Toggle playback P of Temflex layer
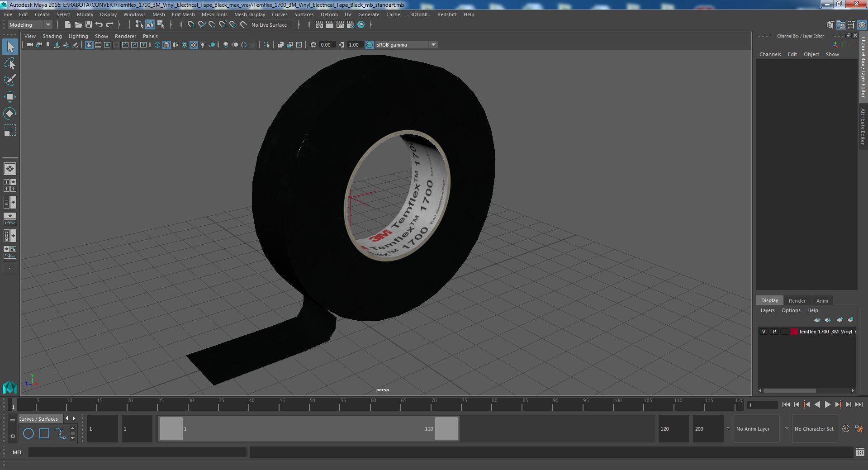 coord(774,332)
